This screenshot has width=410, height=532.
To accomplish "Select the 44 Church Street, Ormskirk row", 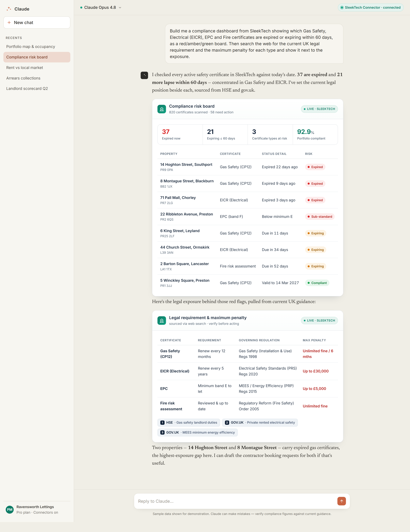I will pos(247,250).
